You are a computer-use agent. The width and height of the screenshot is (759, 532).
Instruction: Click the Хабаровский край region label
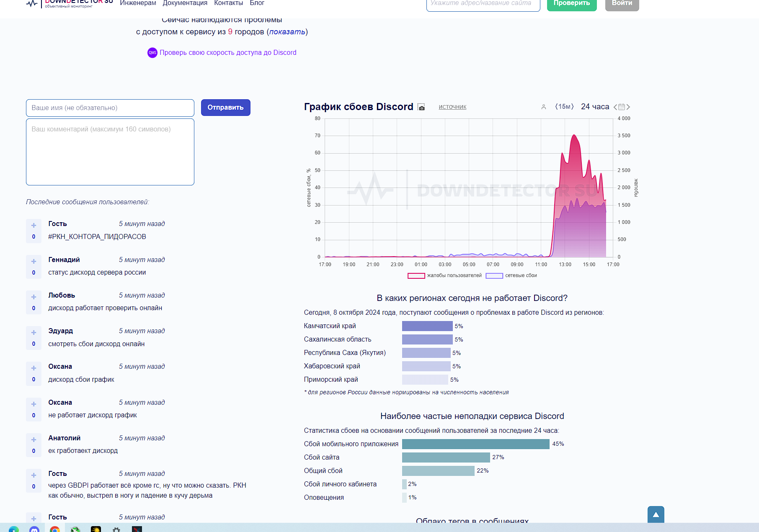point(332,366)
